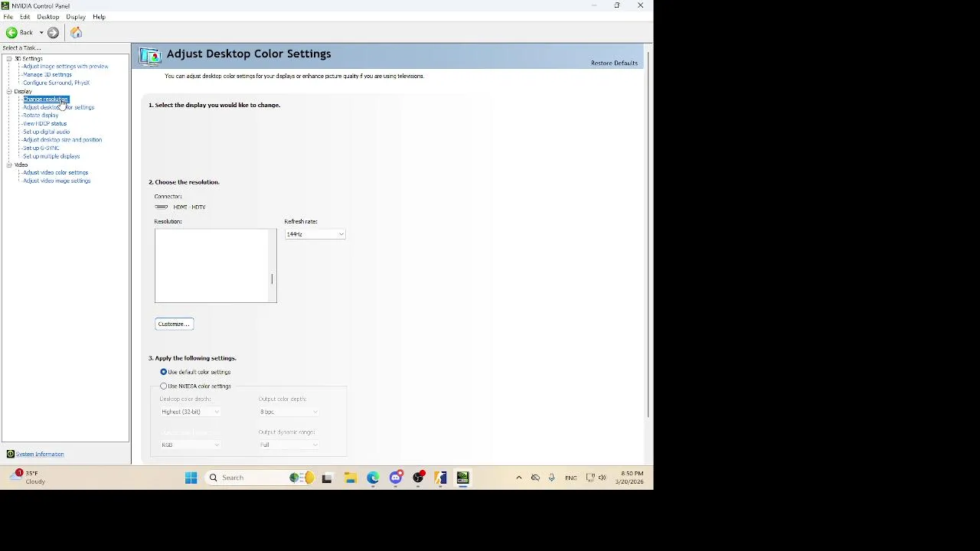Open Adjust image settings with preview
The image size is (980, 551).
click(x=65, y=67)
